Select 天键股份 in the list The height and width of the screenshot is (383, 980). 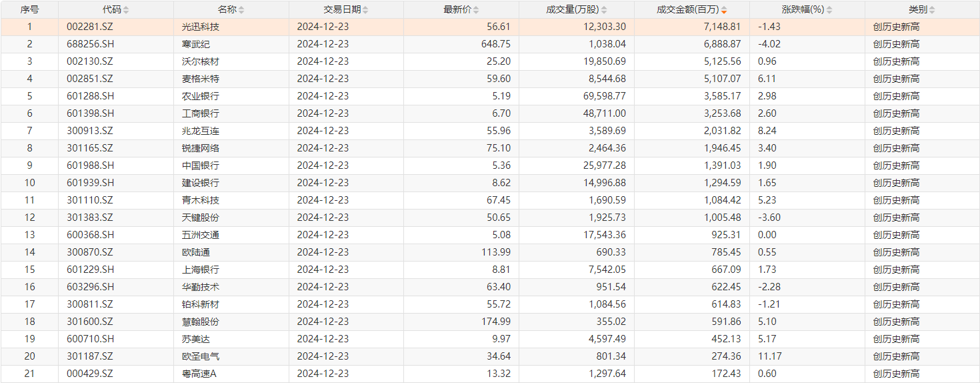tap(200, 218)
